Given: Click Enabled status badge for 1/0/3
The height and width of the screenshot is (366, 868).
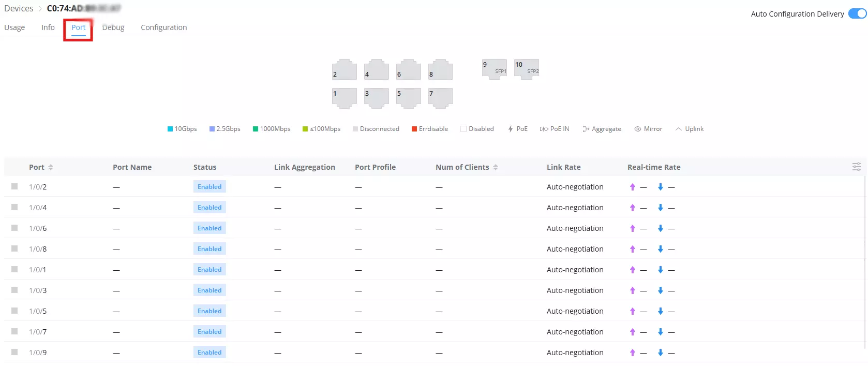Looking at the screenshot, I should (x=209, y=290).
